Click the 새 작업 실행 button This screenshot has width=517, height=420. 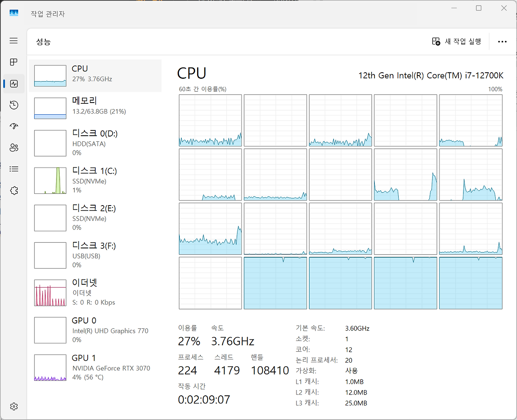[456, 42]
